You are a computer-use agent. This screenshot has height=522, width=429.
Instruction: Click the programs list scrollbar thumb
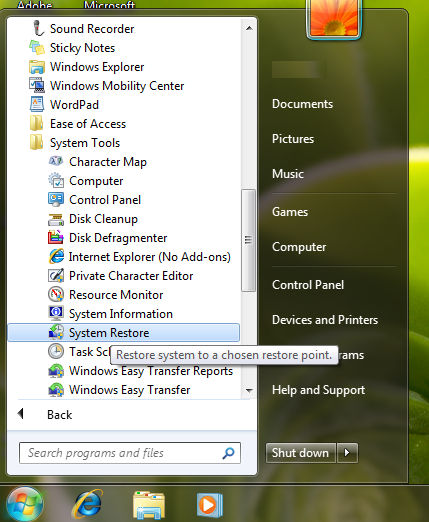pyautogui.click(x=248, y=240)
